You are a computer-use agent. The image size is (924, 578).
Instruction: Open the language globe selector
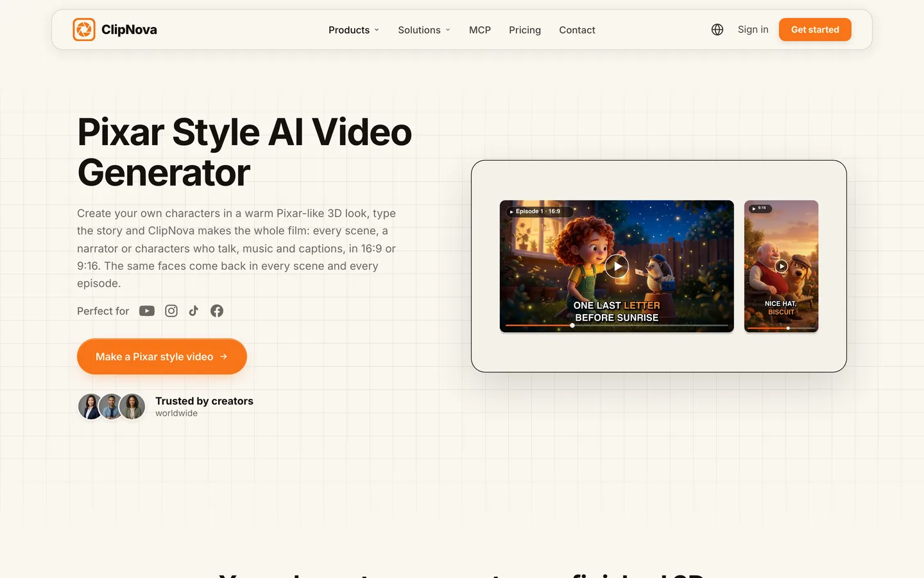click(717, 30)
